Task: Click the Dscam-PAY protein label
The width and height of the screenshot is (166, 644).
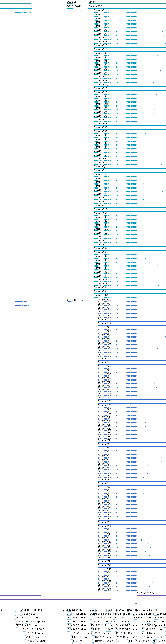Action: [x=104, y=405]
